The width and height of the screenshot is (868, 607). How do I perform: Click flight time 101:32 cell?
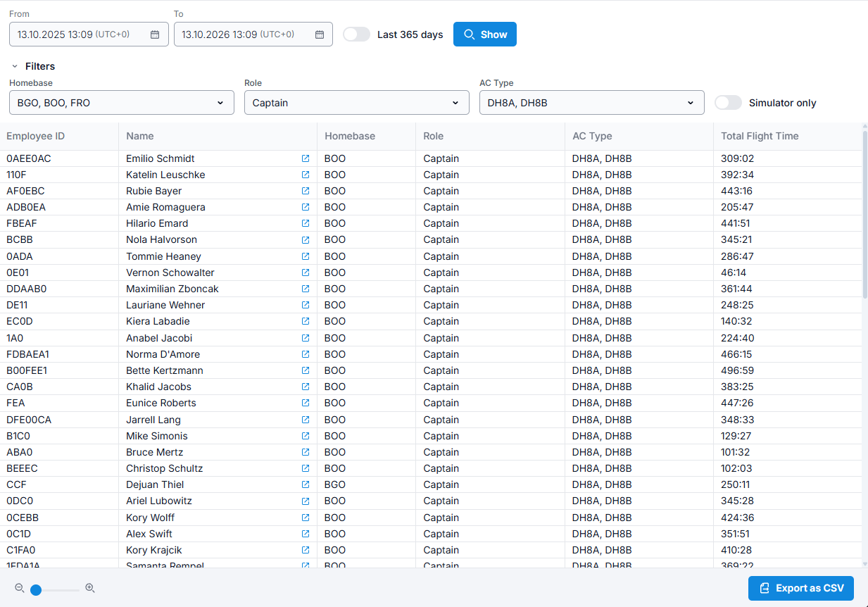[787, 452]
